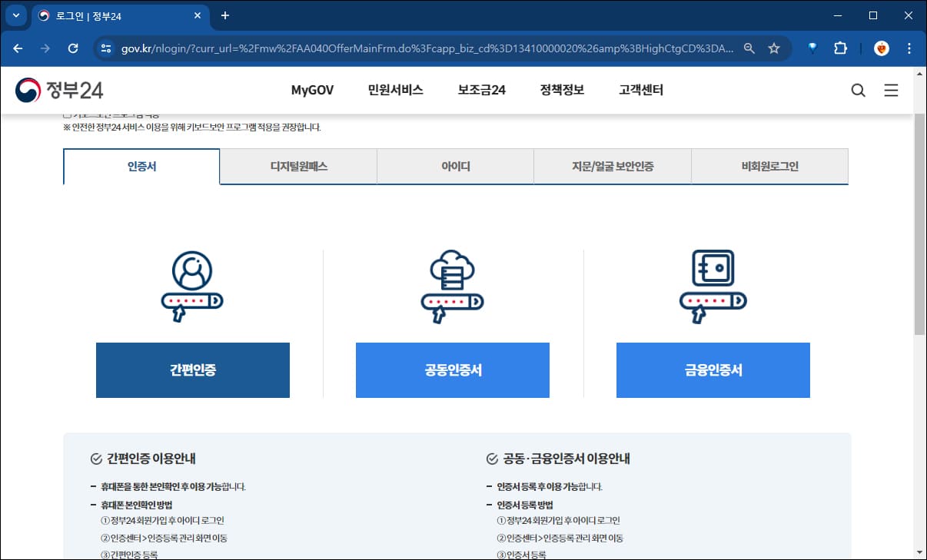Open the 고객센터 menu item
Screen dimensions: 927x560
640,90
